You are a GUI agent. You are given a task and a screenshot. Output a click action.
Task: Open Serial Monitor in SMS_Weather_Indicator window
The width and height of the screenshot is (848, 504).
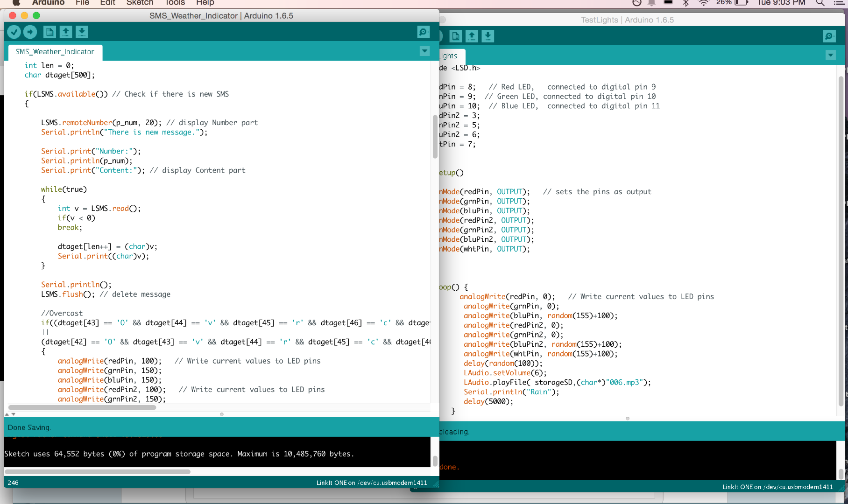click(424, 32)
